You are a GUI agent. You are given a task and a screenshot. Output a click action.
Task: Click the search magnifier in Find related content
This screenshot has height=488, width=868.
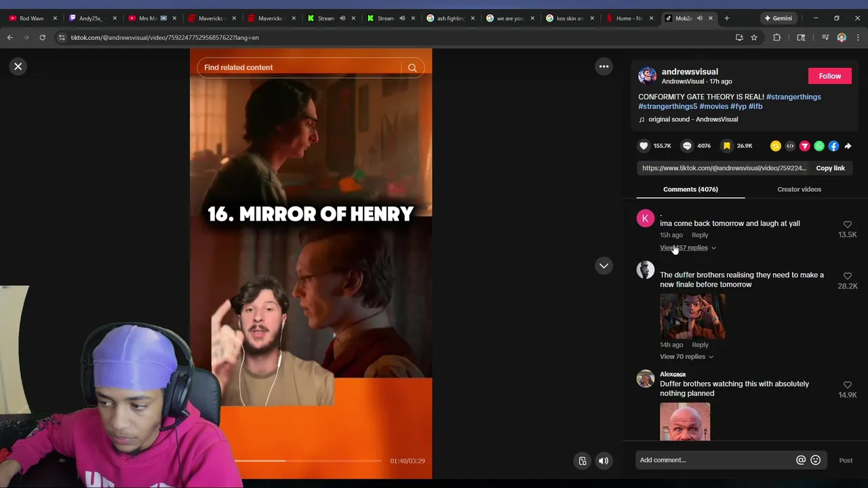point(412,68)
